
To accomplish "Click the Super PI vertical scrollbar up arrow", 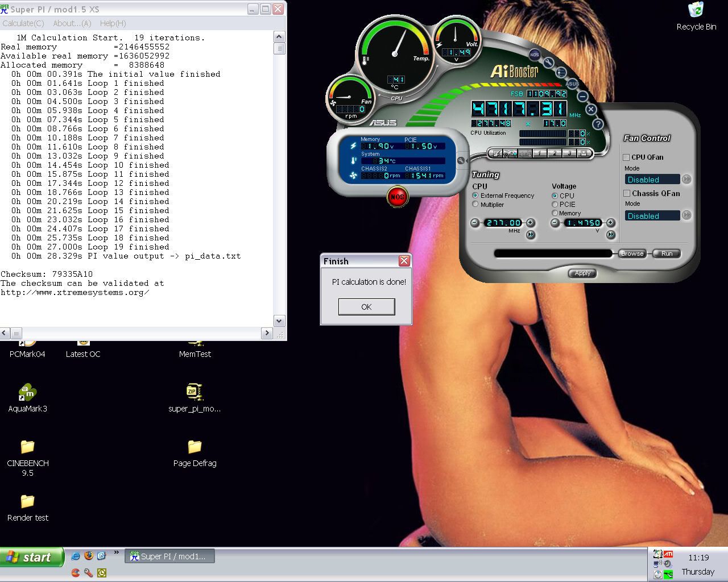I will pos(279,37).
